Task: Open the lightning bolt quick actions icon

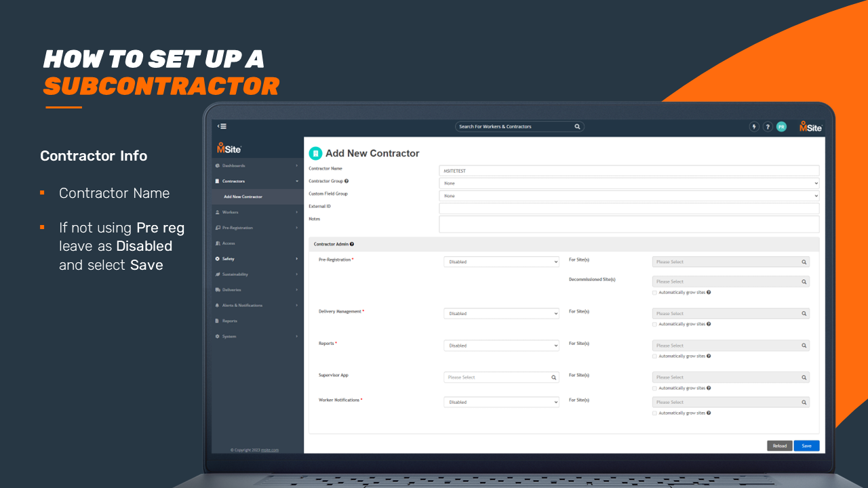Action: point(753,127)
